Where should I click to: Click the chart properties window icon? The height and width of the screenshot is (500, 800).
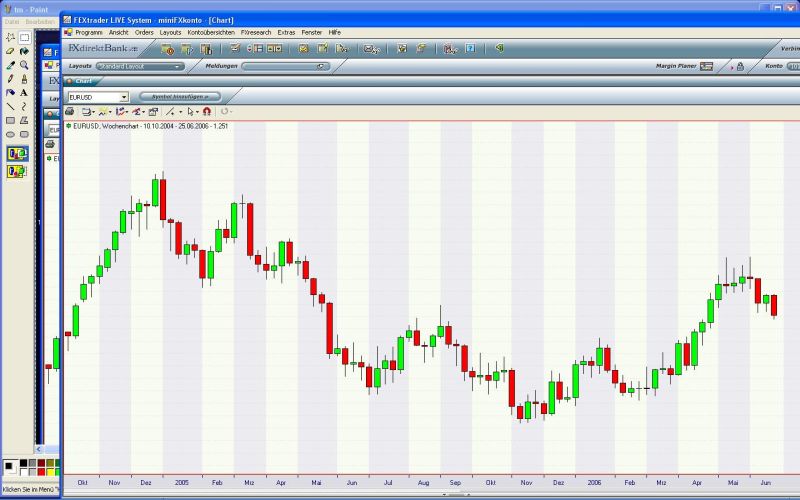coord(153,111)
